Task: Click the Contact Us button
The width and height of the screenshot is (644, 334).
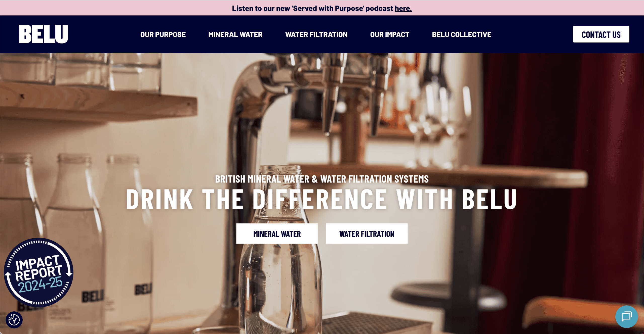Action: 601,34
